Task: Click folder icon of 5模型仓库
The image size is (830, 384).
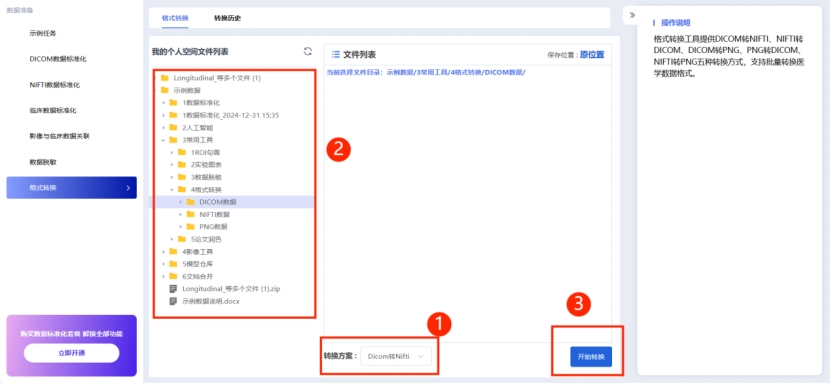Action: pos(173,264)
